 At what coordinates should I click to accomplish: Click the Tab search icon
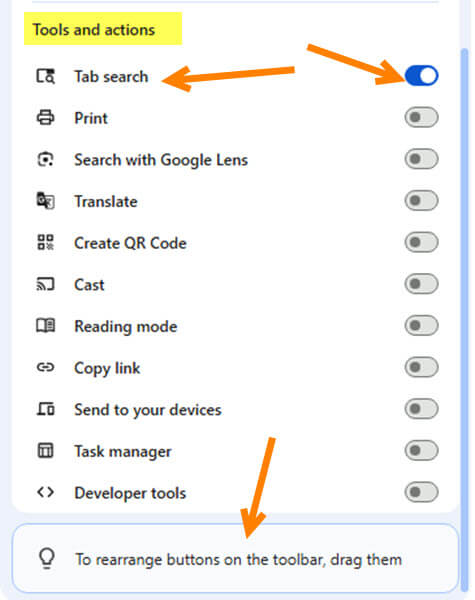[46, 76]
